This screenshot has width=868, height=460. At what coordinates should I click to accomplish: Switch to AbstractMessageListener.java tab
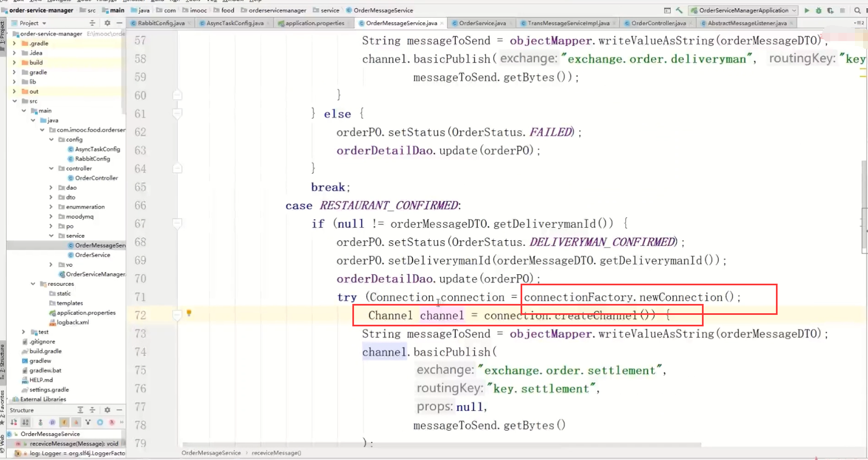[x=747, y=23]
